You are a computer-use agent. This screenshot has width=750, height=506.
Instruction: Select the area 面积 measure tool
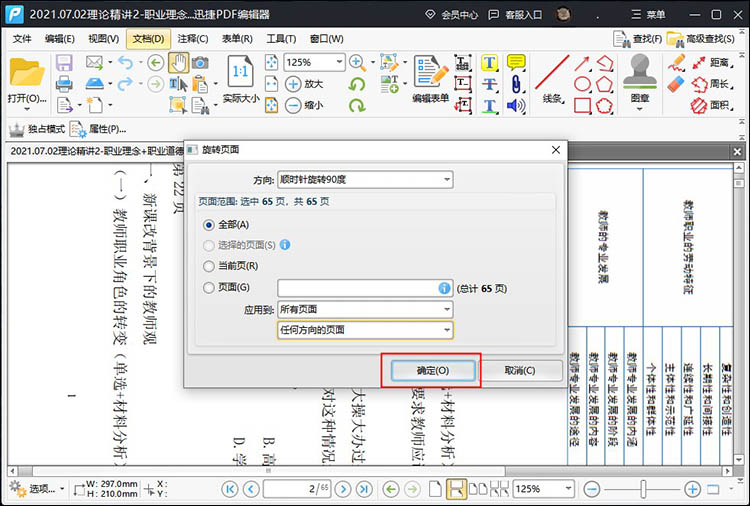pyautogui.click(x=712, y=105)
